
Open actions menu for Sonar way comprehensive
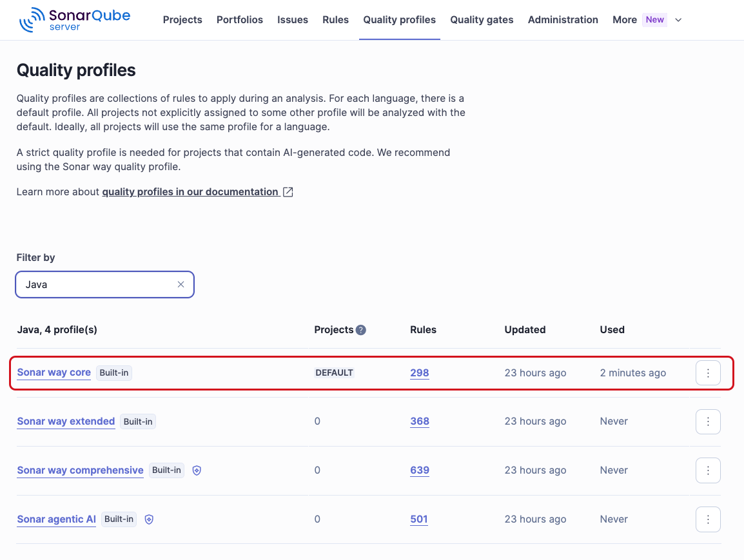tap(708, 470)
